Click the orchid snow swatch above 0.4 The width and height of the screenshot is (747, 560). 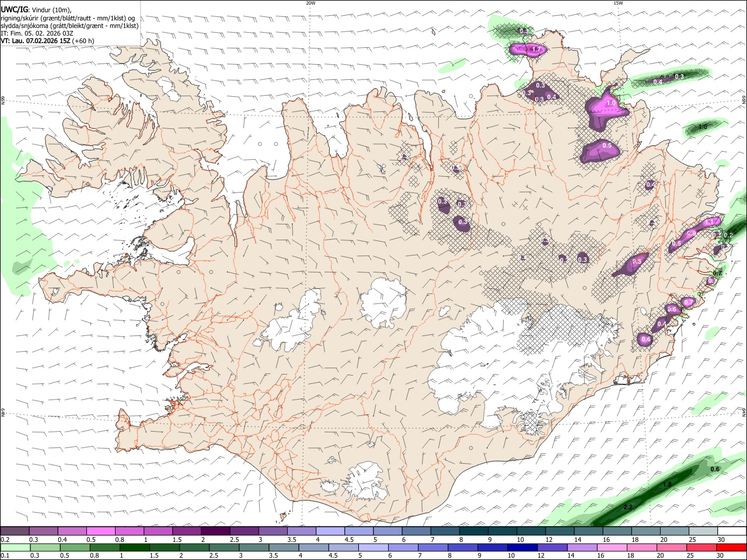point(72,531)
